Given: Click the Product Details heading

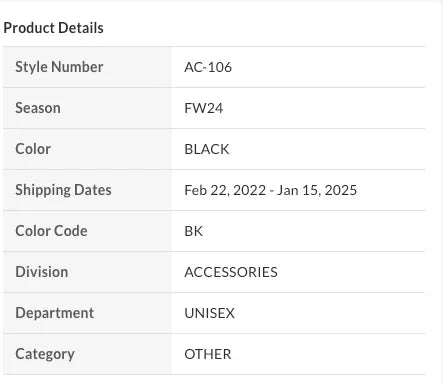Looking at the screenshot, I should 53,28.
